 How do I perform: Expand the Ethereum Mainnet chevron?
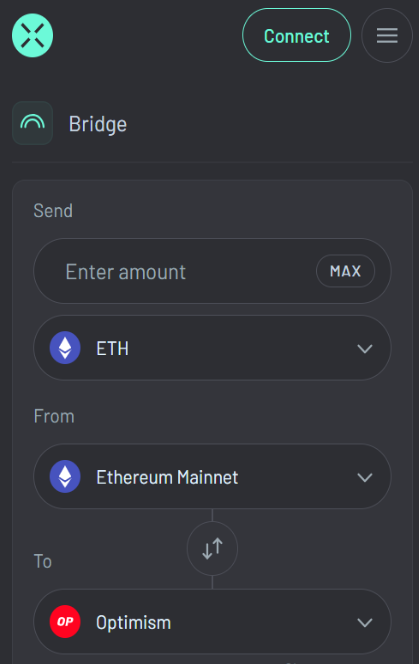click(365, 477)
